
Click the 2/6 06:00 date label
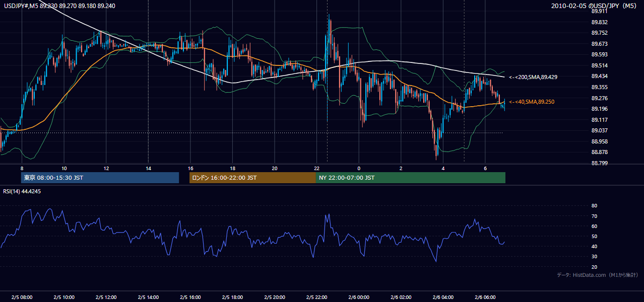(485, 297)
